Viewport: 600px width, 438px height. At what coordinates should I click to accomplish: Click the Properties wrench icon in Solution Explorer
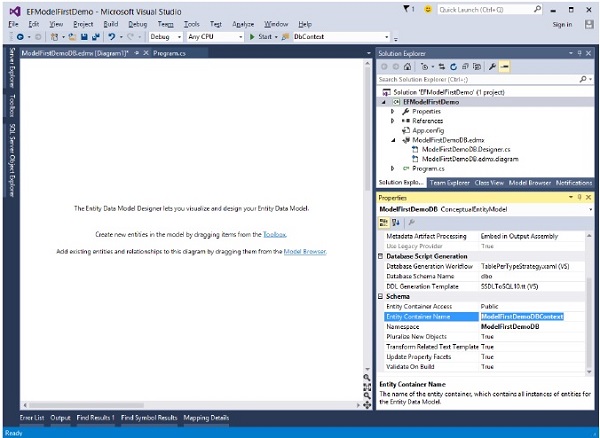[492, 67]
